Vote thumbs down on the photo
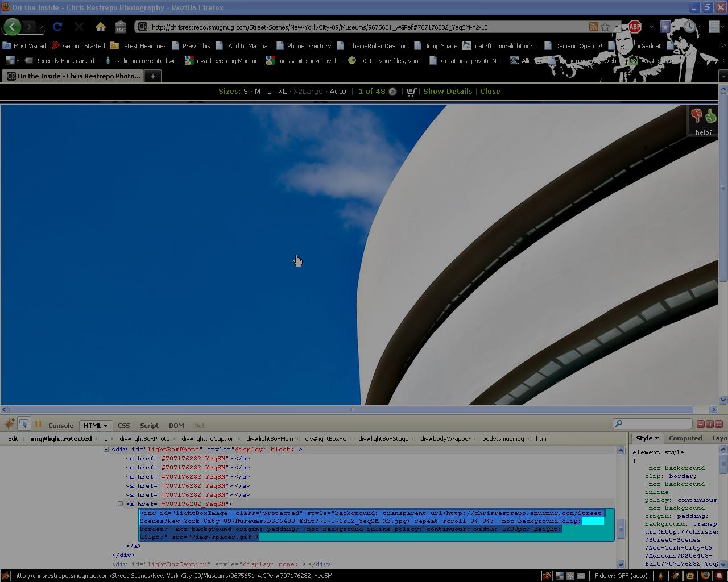The image size is (728, 582). 697,116
